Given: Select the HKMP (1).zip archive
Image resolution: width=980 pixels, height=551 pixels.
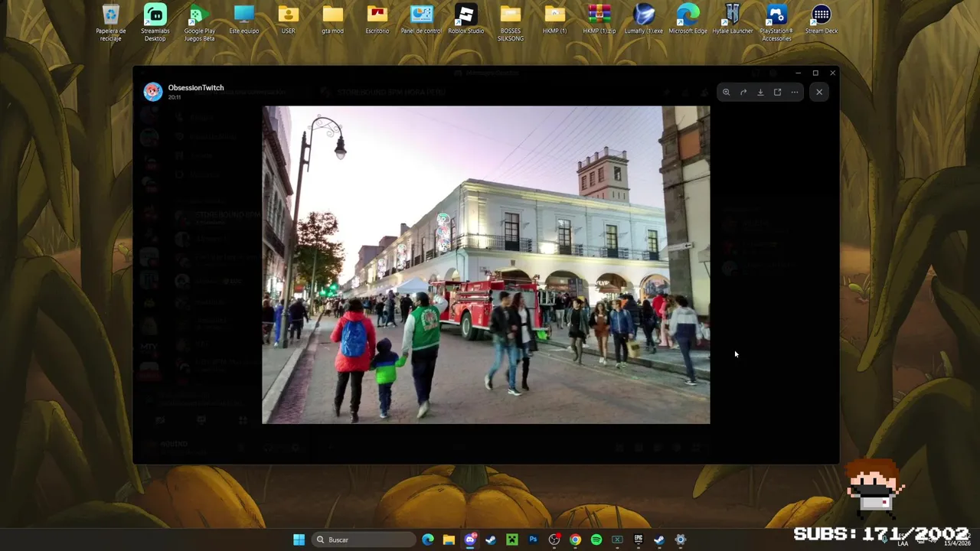Looking at the screenshot, I should click(599, 20).
